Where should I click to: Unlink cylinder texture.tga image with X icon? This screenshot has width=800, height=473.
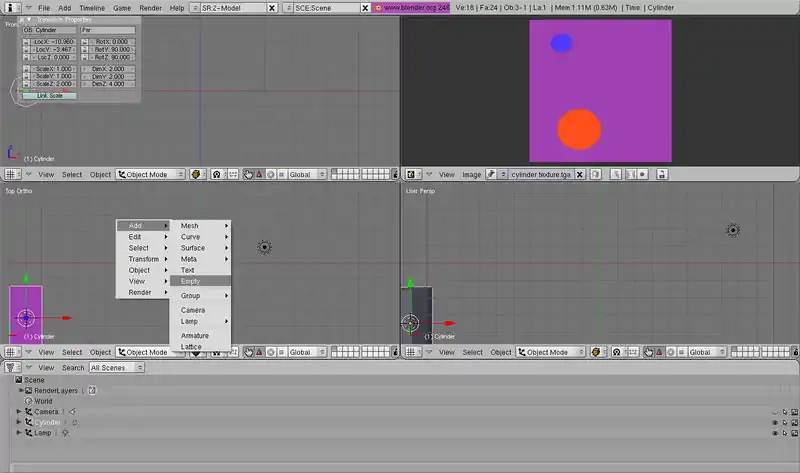point(580,174)
